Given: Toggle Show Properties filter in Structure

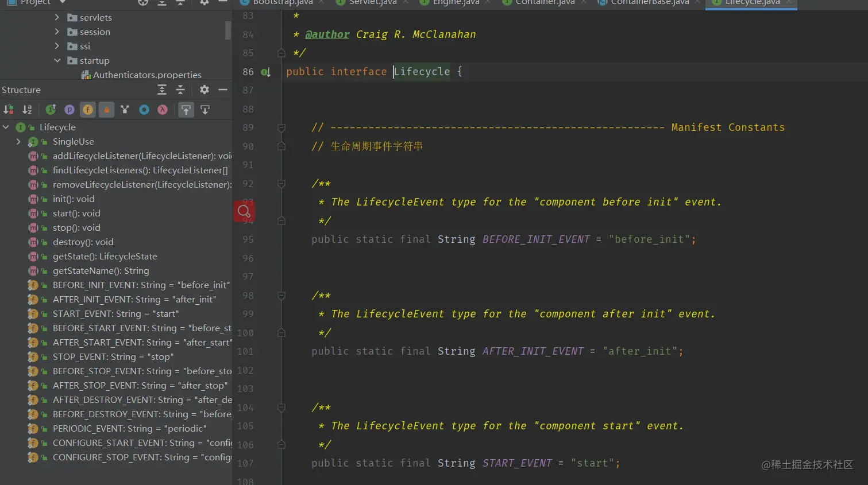Looking at the screenshot, I should pyautogui.click(x=70, y=110).
